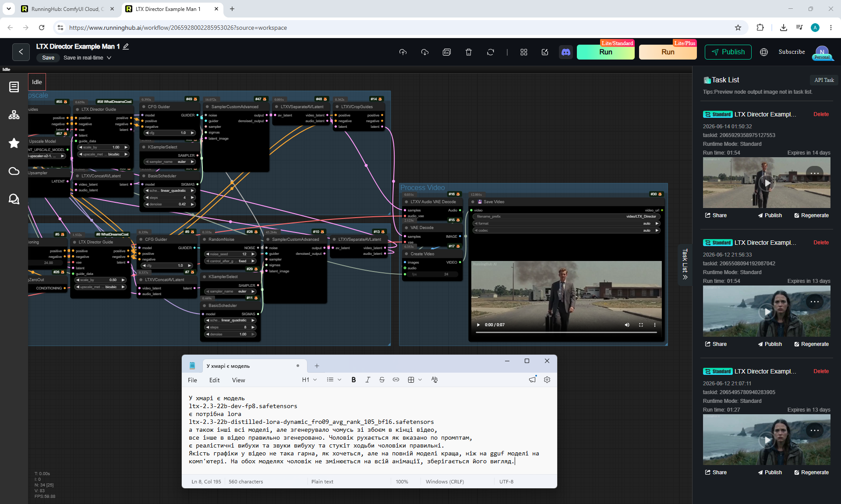
Task: Toggle the VAE Decode node collapse dot
Action: point(406,228)
